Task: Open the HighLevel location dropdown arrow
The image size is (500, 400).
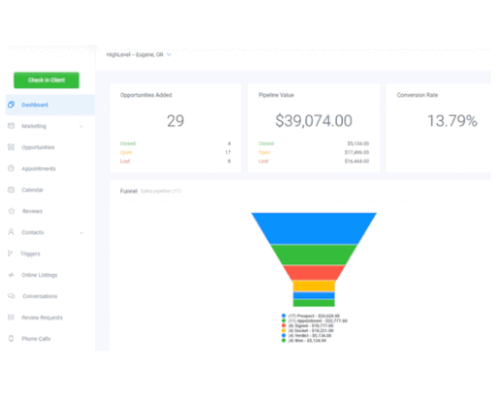Action: click(169, 55)
